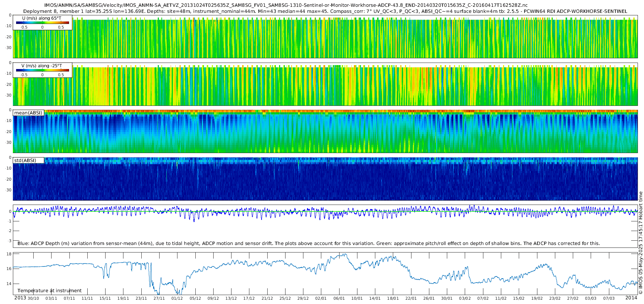Click the ADCP Depth variation caption text
644x304 pixels.
[308, 244]
